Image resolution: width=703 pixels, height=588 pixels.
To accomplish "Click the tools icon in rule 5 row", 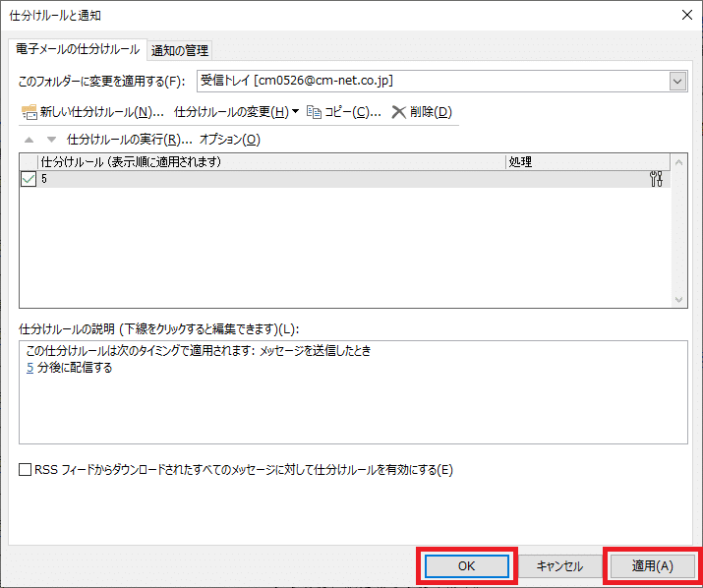I will [x=656, y=179].
